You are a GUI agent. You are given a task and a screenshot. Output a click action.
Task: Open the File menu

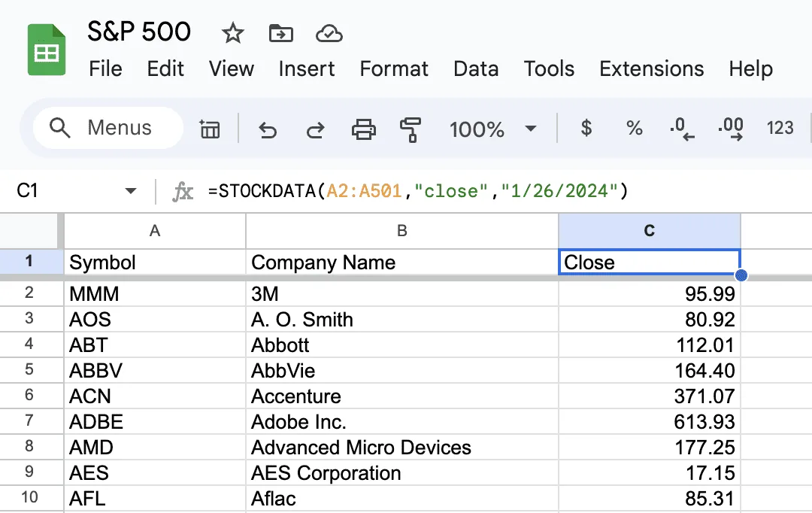coord(106,68)
